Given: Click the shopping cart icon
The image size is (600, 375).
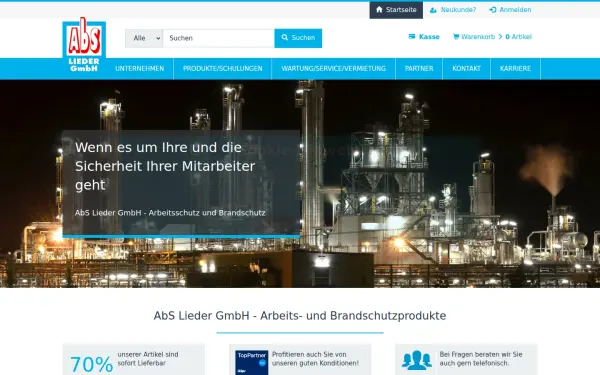Looking at the screenshot, I should [456, 37].
